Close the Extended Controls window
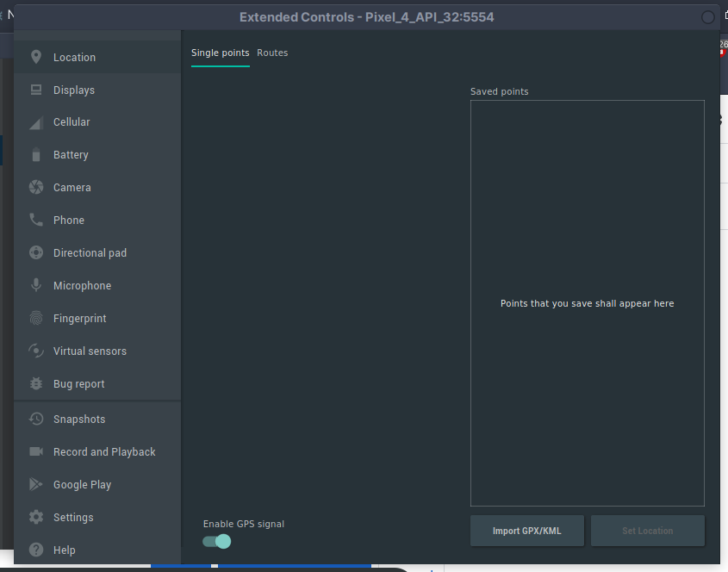 (x=708, y=17)
